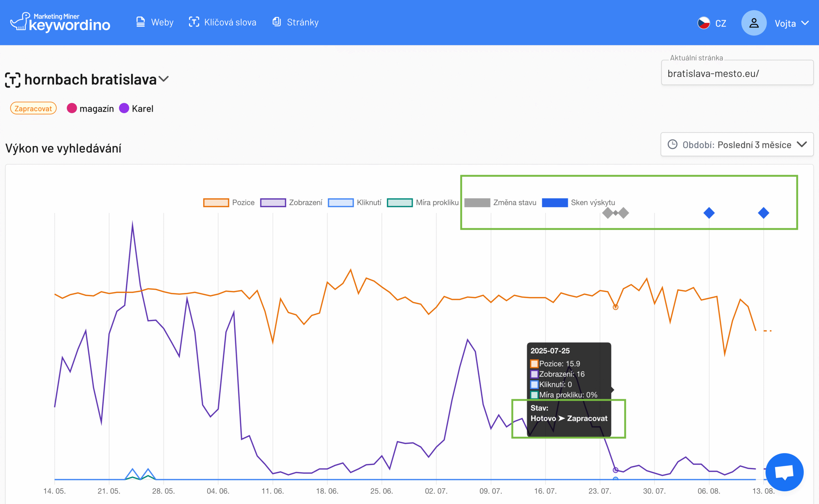Click the clock icon in the Období selector
Image resolution: width=819 pixels, height=504 pixels.
point(672,144)
